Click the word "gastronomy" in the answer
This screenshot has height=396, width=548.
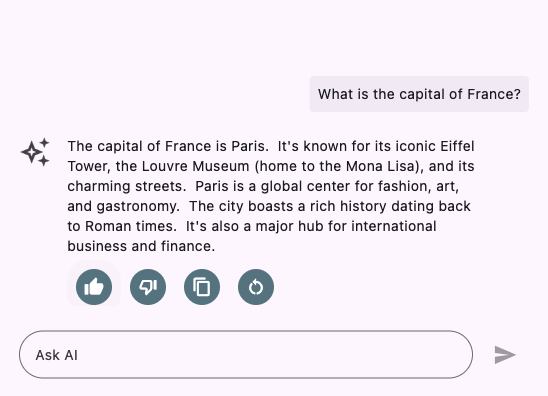click(136, 207)
